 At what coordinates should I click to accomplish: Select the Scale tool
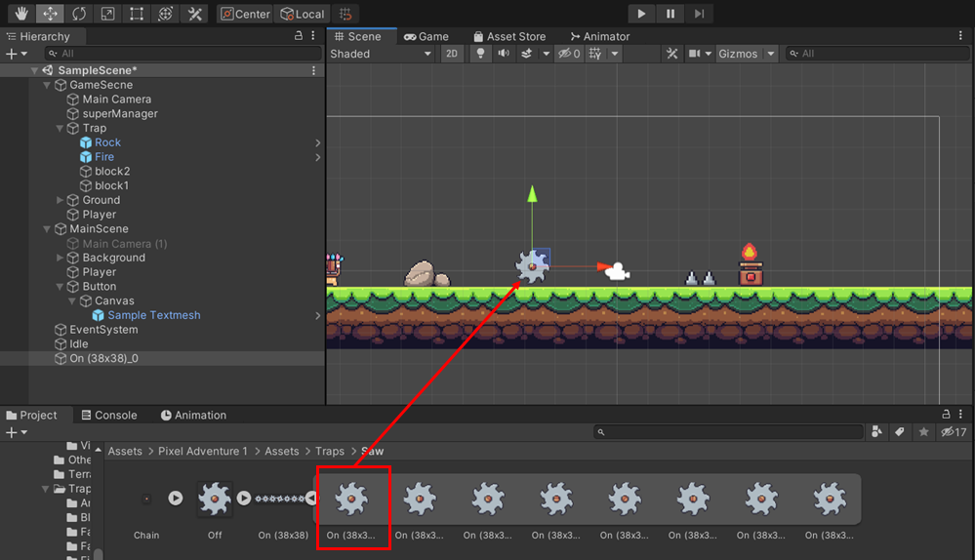click(x=107, y=14)
